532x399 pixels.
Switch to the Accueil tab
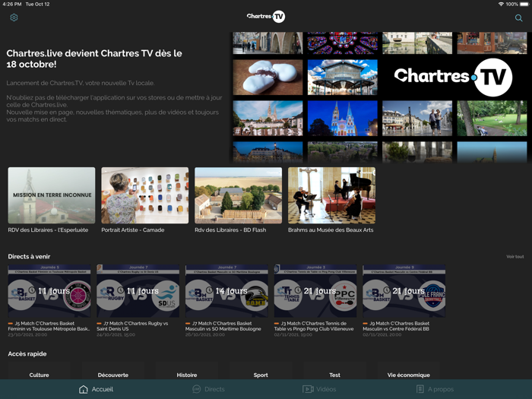click(x=96, y=389)
